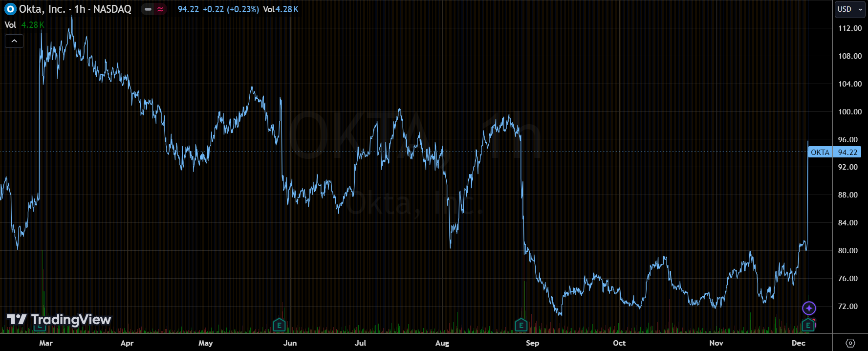The width and height of the screenshot is (868, 351).
Task: Collapse the indicator legend with the chevron
Action: 14,41
